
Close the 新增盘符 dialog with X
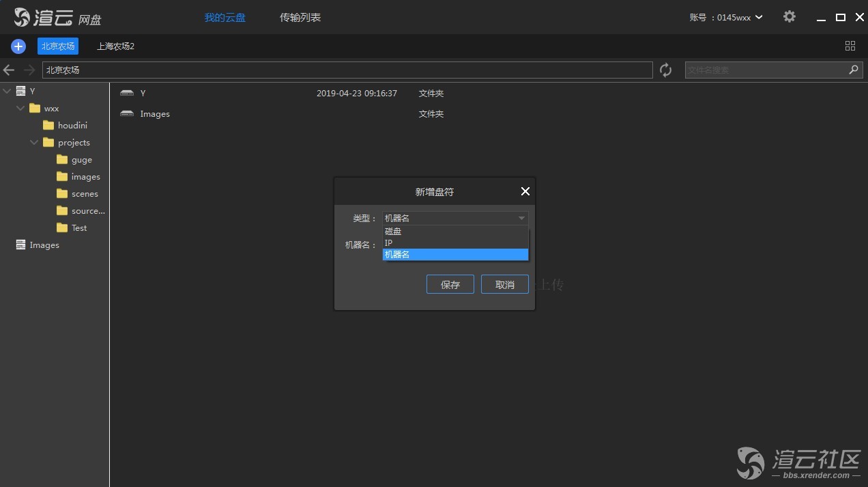pos(525,191)
